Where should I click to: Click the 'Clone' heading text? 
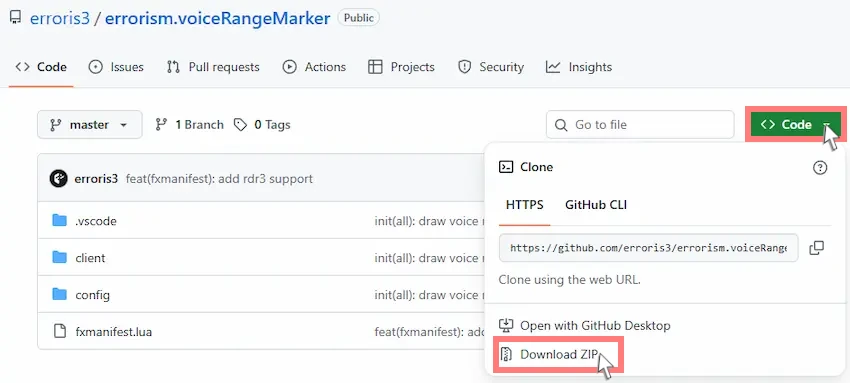coord(537,167)
